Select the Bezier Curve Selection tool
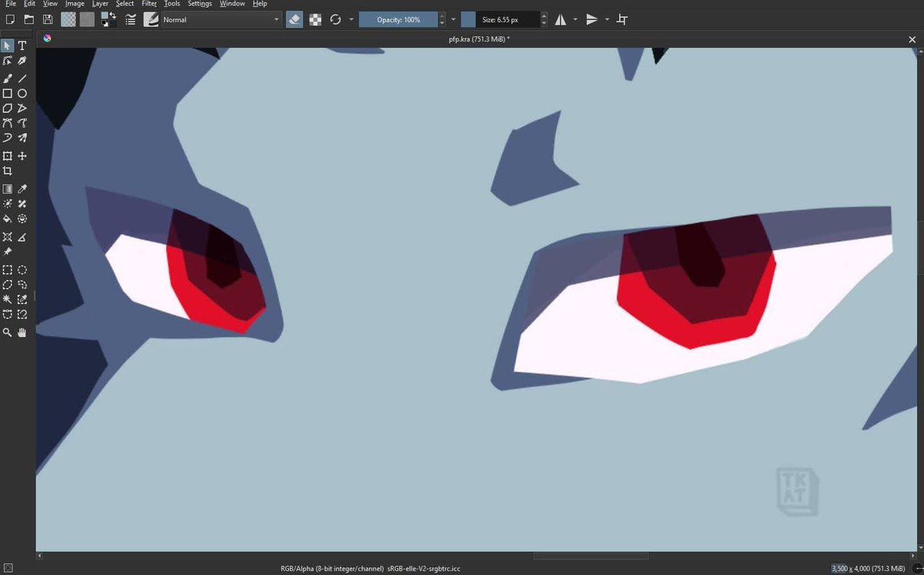The height and width of the screenshot is (575, 924). 7,314
